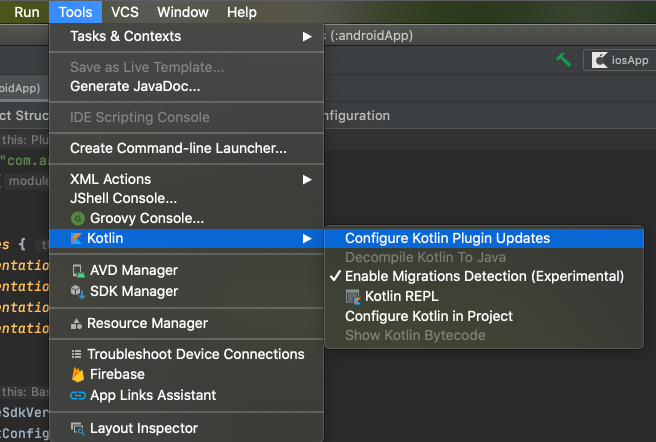Open the VCS menu
The width and height of the screenshot is (656, 442).
coord(125,12)
